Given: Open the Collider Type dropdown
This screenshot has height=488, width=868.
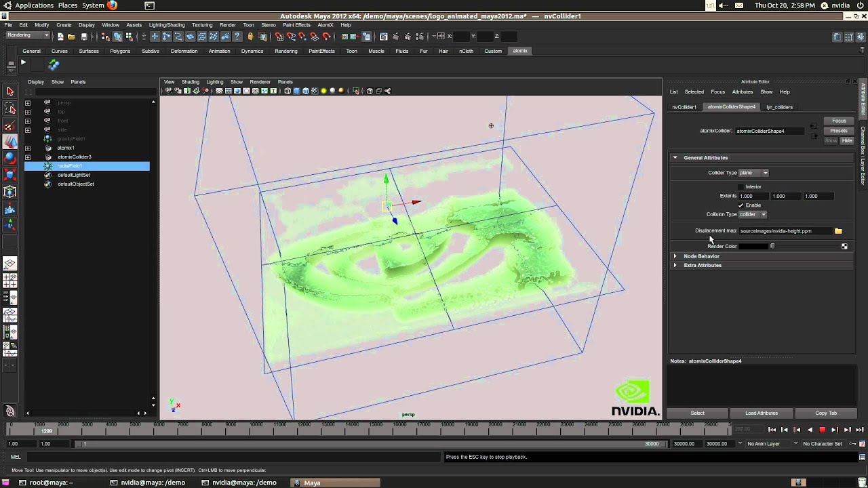Looking at the screenshot, I should coord(753,173).
